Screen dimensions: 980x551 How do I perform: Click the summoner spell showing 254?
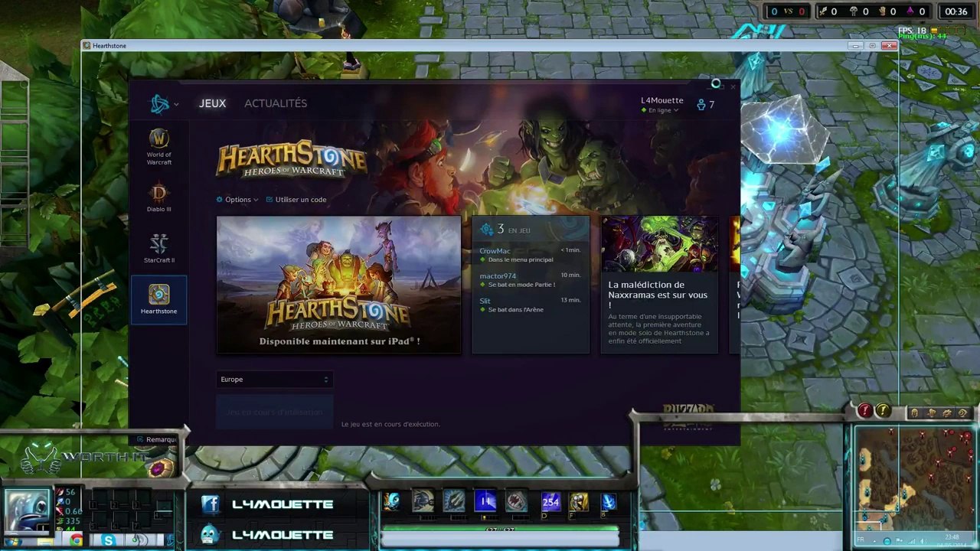coord(550,502)
